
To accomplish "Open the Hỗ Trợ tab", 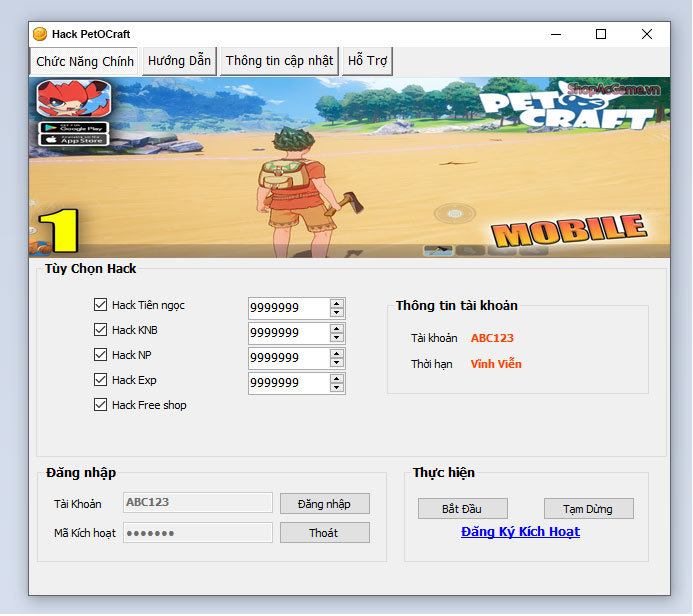I will point(367,61).
